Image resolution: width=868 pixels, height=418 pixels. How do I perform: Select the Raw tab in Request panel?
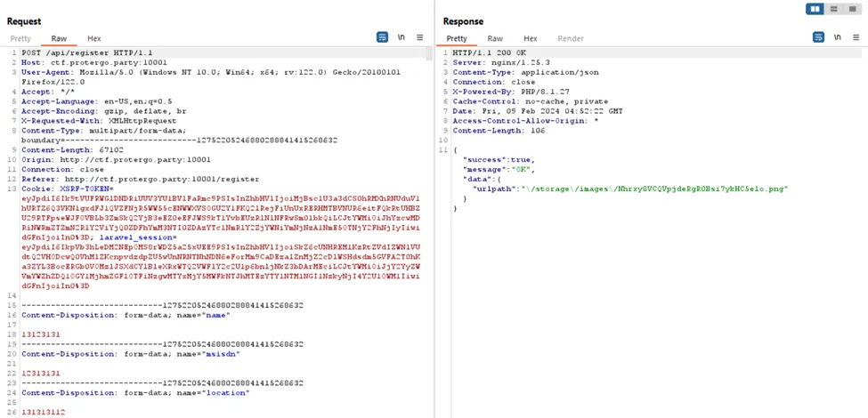59,39
